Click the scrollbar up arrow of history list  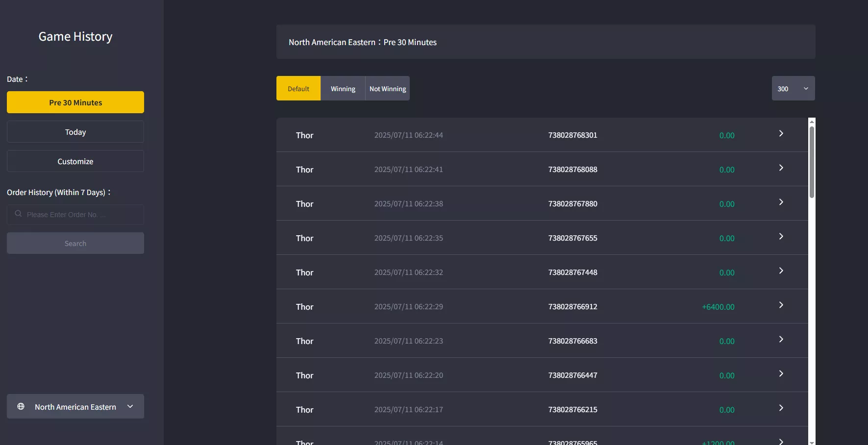[x=812, y=122]
